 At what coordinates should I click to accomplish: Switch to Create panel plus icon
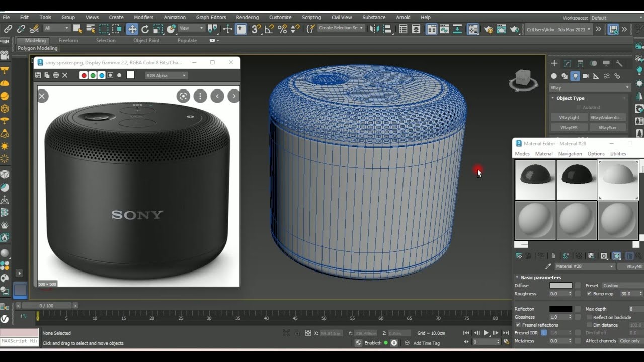pyautogui.click(x=554, y=63)
